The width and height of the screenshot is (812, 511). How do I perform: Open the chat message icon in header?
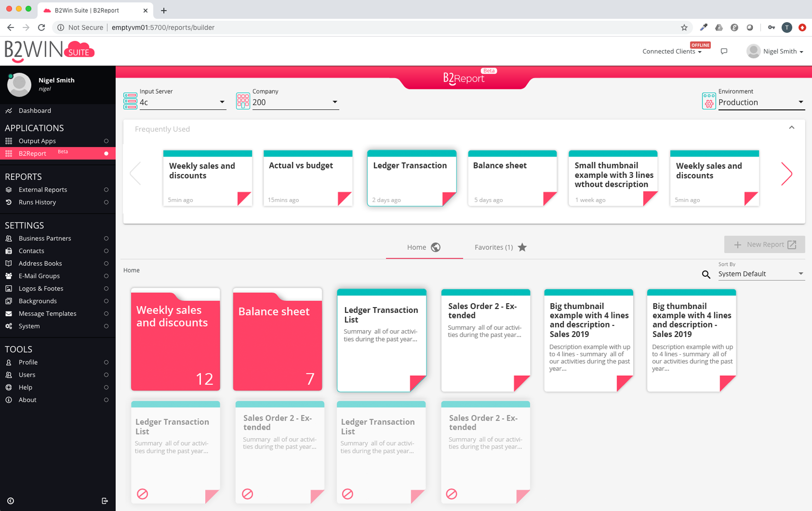[724, 51]
